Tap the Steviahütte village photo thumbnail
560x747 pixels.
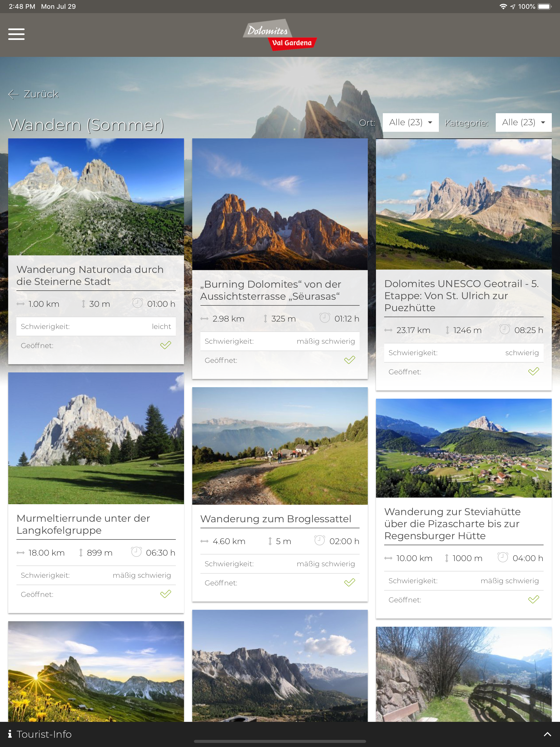[x=463, y=448]
